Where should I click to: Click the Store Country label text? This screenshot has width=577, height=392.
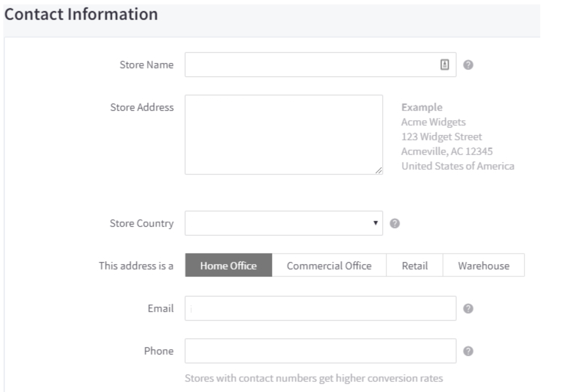pos(141,224)
